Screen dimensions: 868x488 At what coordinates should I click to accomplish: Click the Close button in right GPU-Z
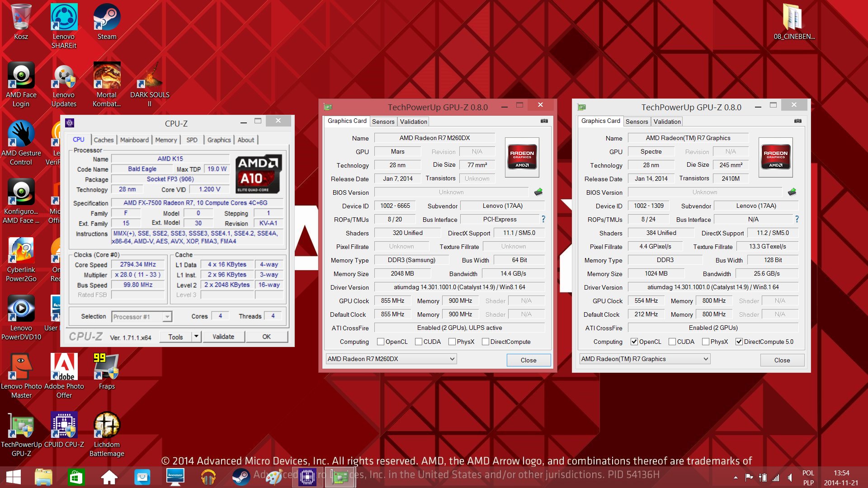tap(782, 360)
